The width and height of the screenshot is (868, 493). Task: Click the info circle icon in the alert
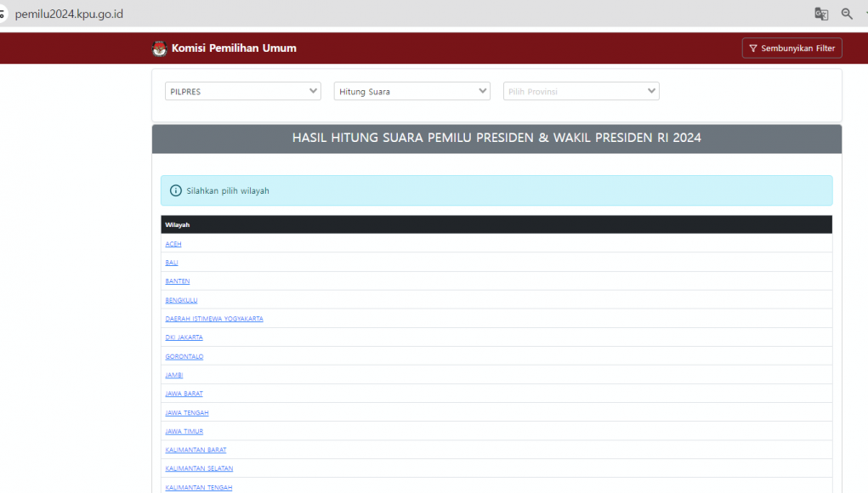click(176, 190)
